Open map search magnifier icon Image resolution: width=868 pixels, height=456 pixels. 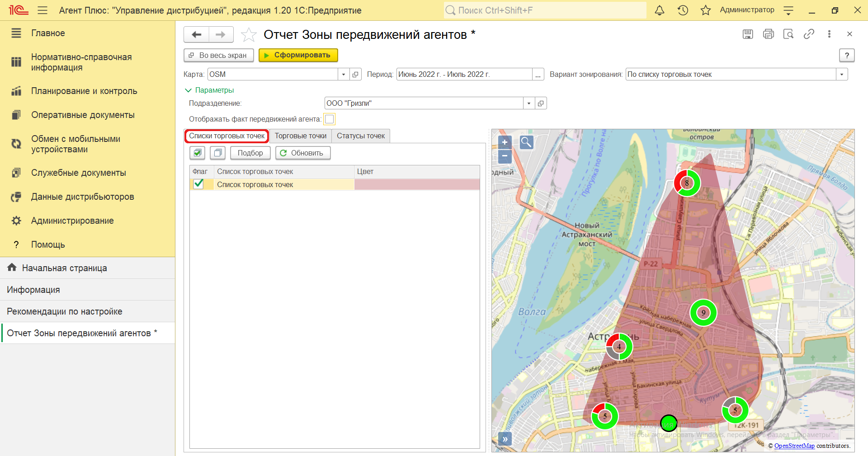pos(526,142)
